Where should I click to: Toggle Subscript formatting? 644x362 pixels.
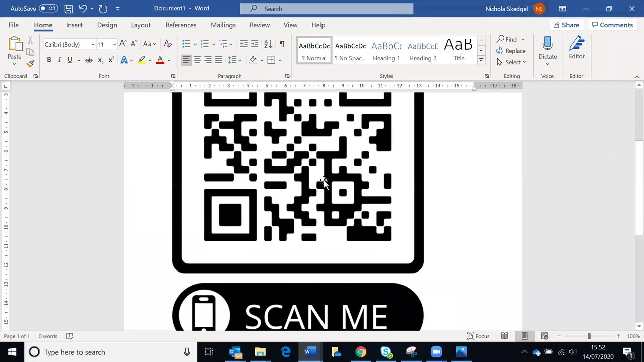click(100, 60)
